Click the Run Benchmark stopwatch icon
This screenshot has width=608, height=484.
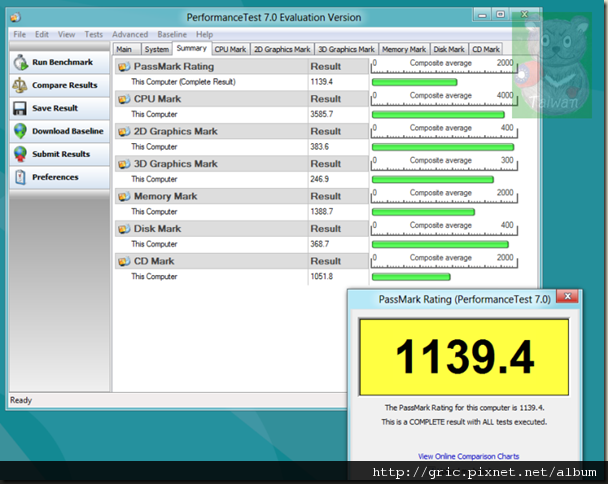[x=21, y=62]
